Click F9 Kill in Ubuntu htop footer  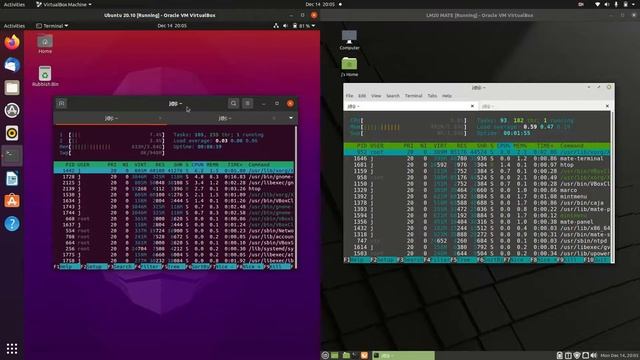(279, 267)
